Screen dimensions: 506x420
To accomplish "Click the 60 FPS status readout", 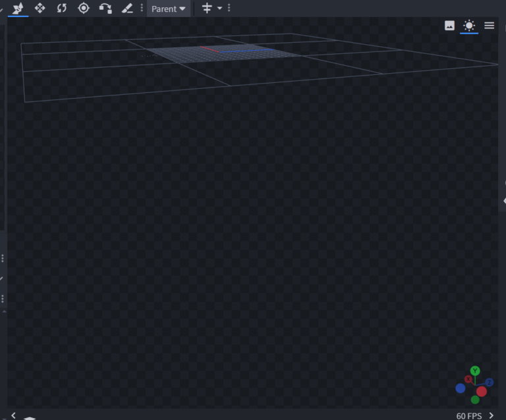I will pyautogui.click(x=469, y=416).
